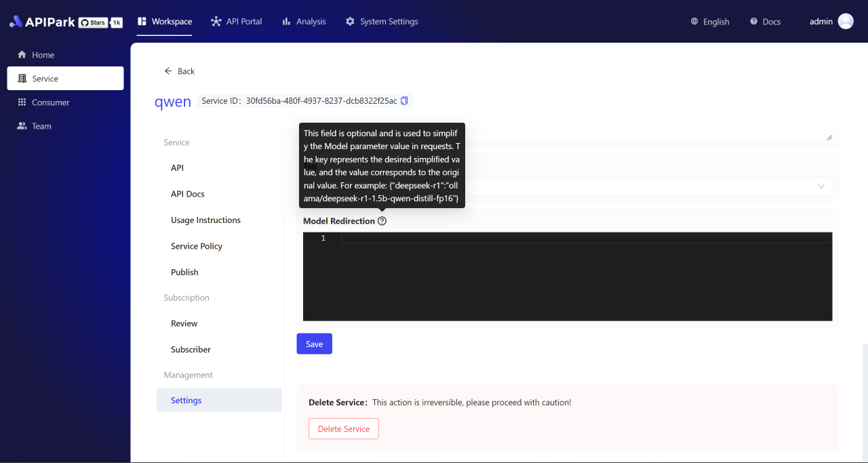This screenshot has height=463, width=868.
Task: Click the Delete Service warning text
Action: [472, 403]
